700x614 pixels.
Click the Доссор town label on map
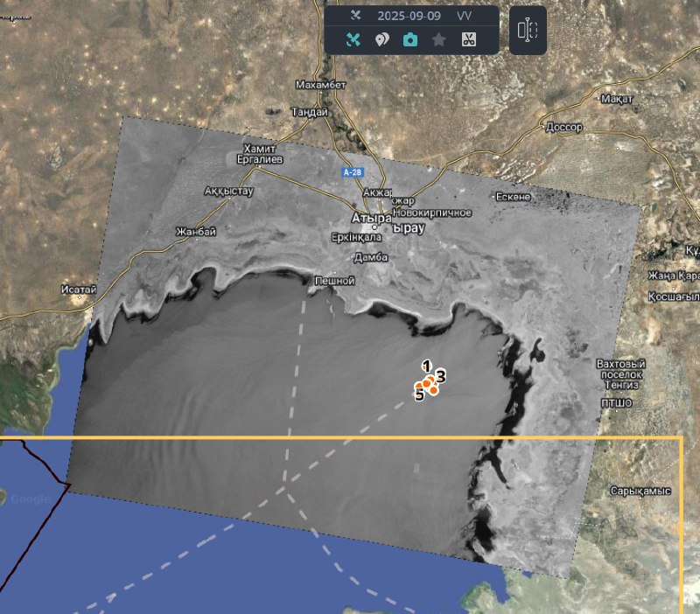[x=563, y=127]
